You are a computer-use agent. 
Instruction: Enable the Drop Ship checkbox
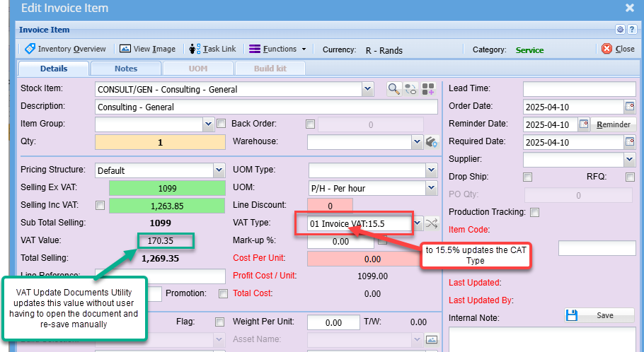point(527,177)
